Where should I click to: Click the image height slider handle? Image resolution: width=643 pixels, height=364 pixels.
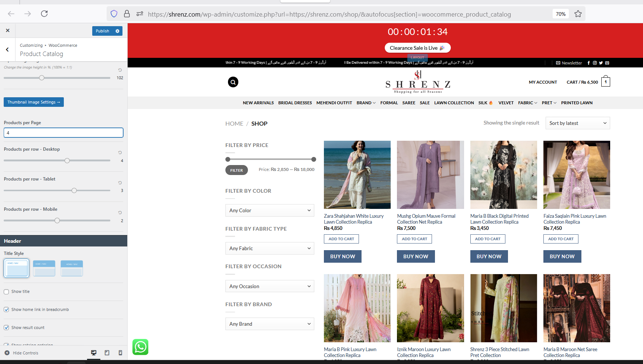click(42, 78)
